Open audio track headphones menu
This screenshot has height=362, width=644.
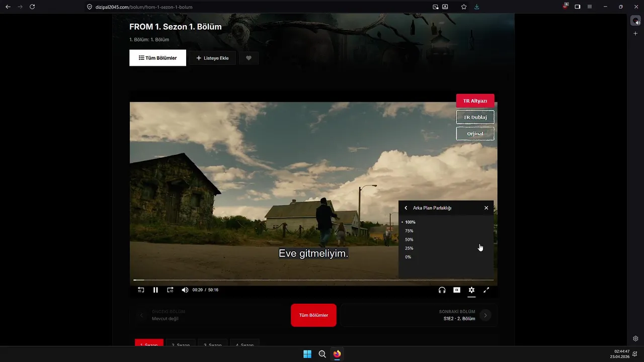point(442,290)
